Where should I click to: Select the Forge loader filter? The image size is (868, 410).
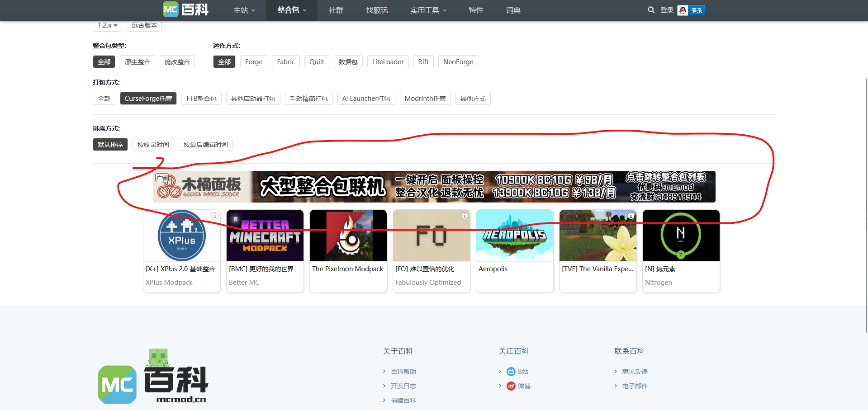(x=253, y=62)
